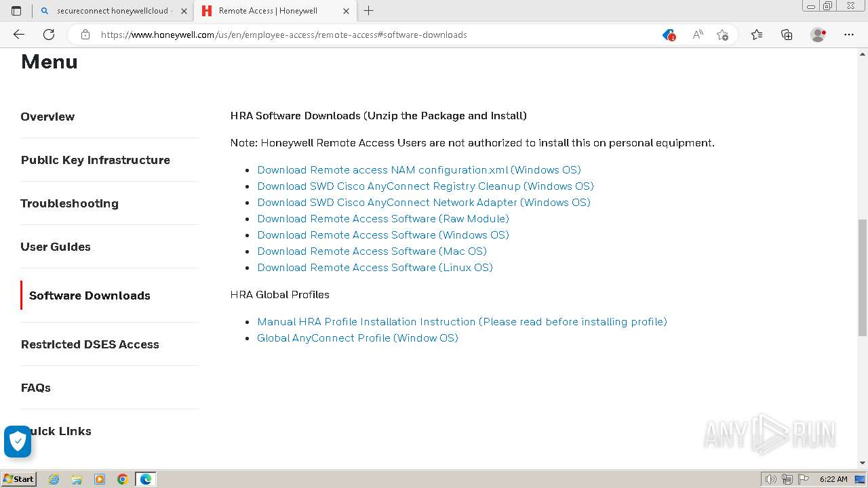The width and height of the screenshot is (868, 488).
Task: Add this page to favorites star icon
Action: pyautogui.click(x=722, y=35)
